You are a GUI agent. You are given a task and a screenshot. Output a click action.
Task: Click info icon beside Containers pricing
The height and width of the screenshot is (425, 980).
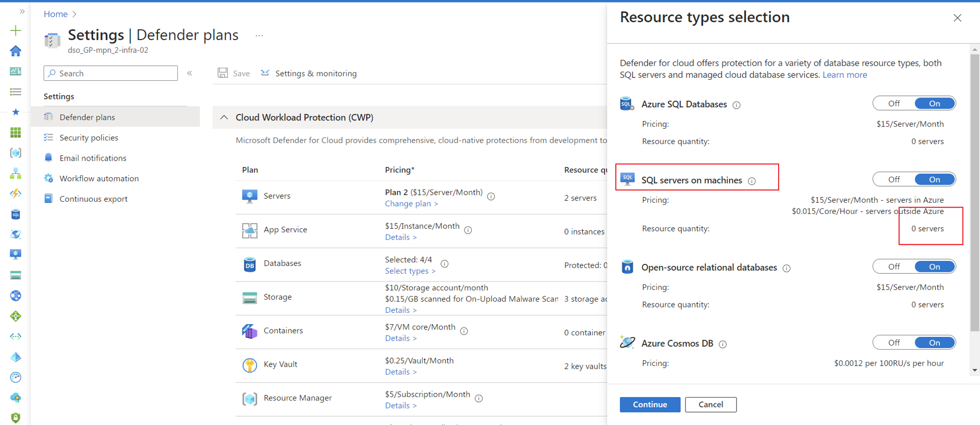pos(464,331)
